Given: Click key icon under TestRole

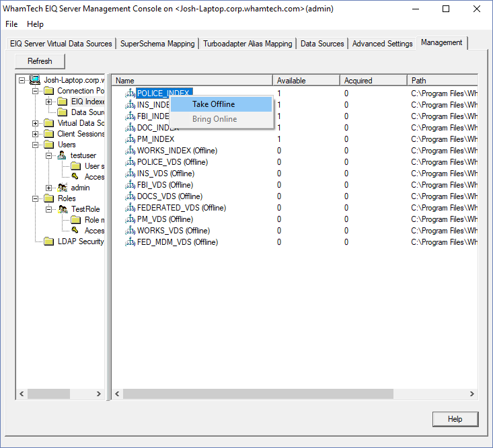Looking at the screenshot, I should (x=75, y=231).
